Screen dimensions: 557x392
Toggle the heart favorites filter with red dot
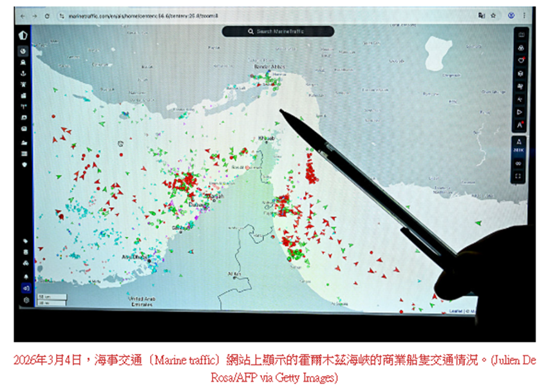click(520, 61)
